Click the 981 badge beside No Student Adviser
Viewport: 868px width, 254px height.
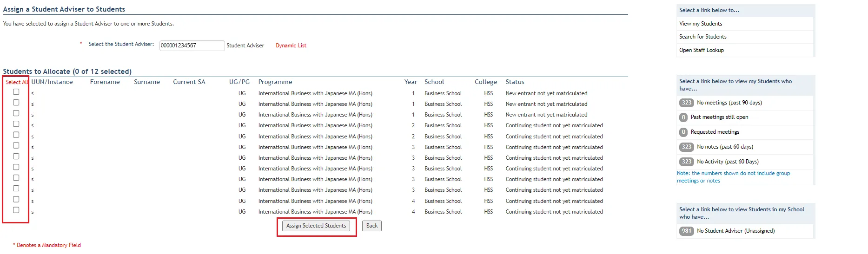(687, 231)
